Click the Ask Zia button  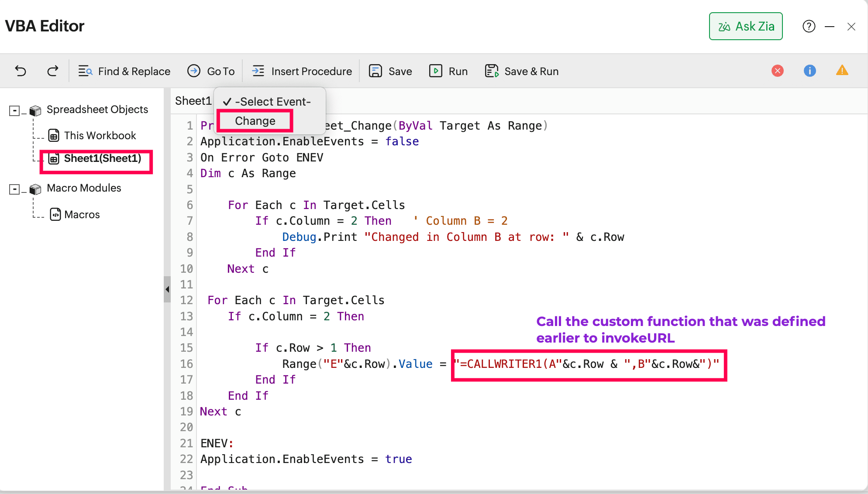[x=746, y=27]
